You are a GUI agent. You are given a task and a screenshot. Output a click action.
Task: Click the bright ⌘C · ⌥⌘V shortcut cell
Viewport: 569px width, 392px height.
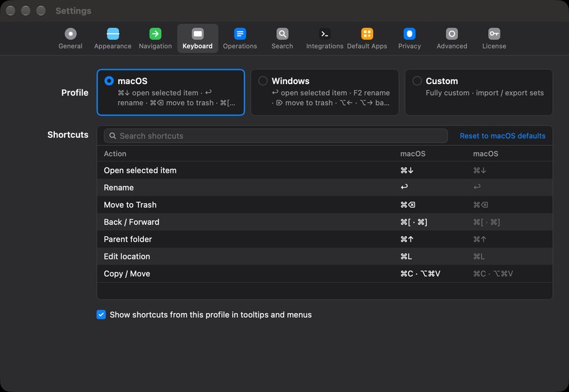pos(420,274)
